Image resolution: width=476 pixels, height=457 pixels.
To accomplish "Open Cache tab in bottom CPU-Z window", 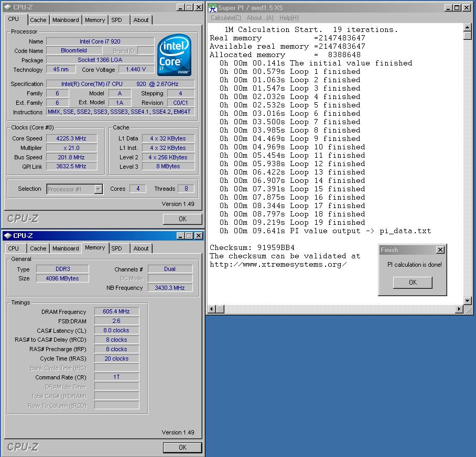I will [38, 248].
